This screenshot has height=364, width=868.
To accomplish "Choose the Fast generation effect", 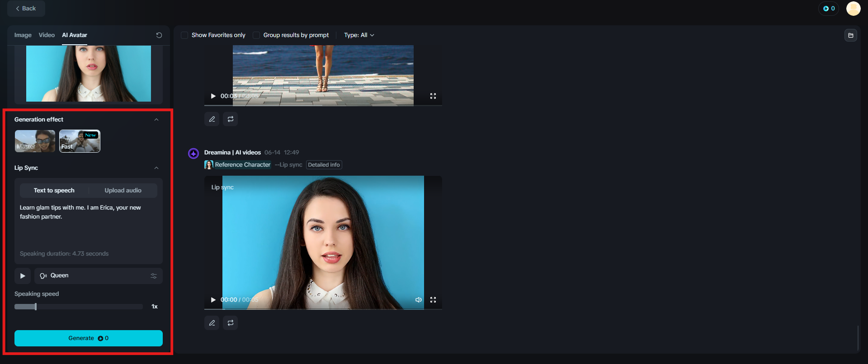I will click(80, 141).
